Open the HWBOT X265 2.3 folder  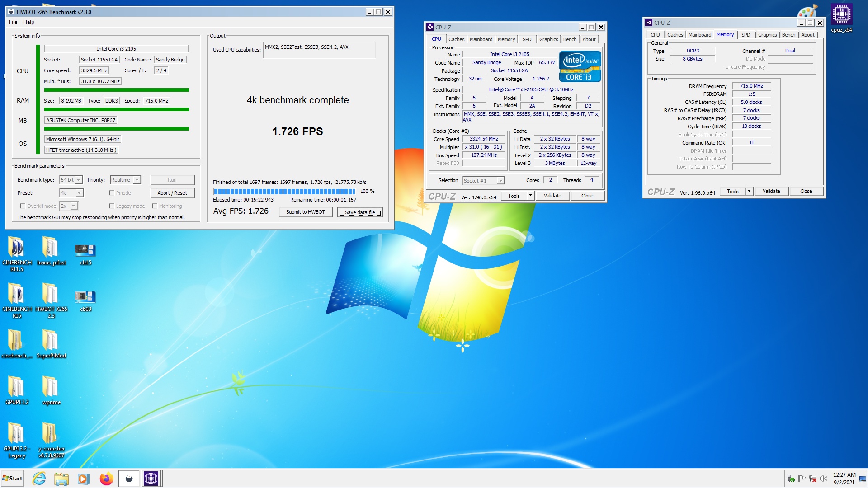pos(51,300)
